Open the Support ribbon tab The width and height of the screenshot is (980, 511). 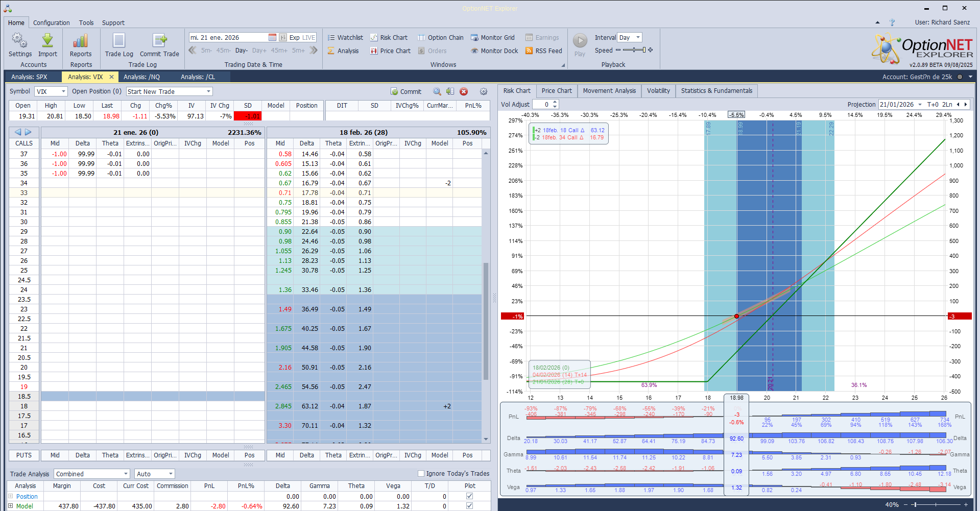[x=113, y=22]
